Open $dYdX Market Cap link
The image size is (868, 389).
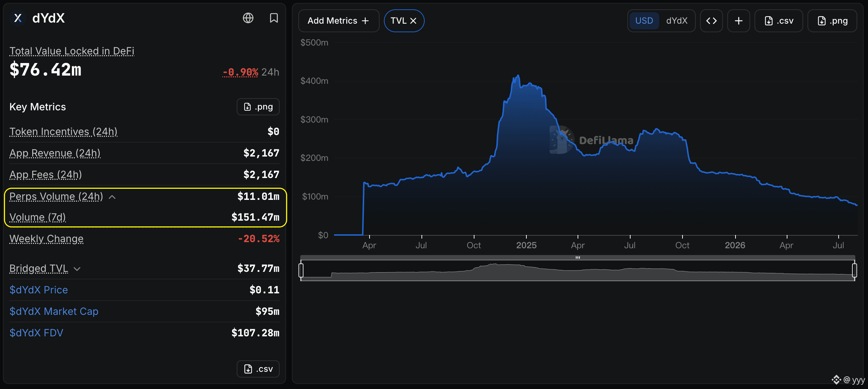54,311
